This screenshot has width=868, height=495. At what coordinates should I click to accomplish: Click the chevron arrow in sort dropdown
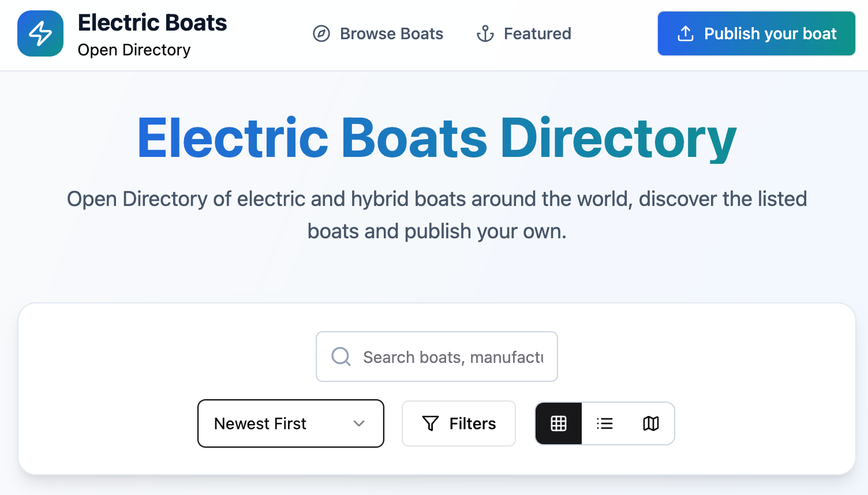359,423
